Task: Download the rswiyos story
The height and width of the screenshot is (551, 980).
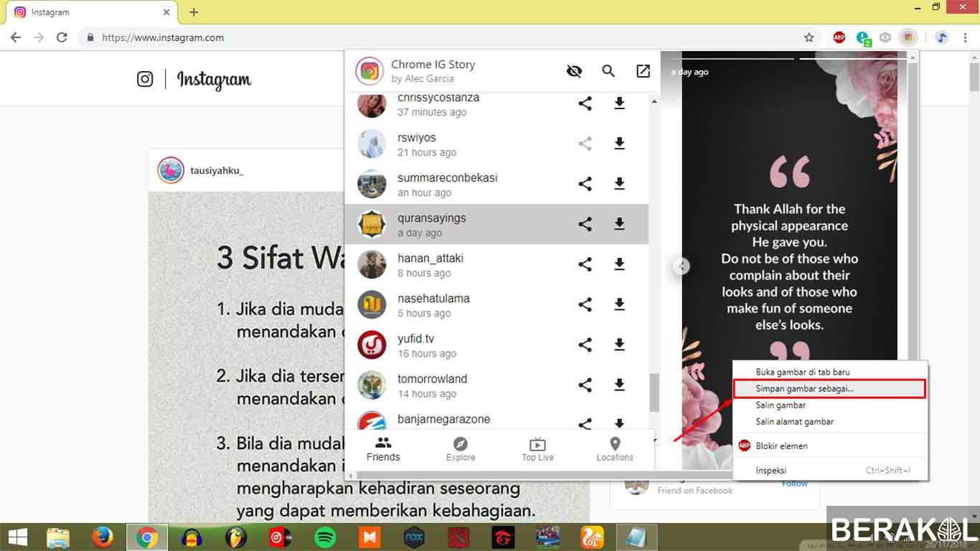Action: [x=619, y=144]
